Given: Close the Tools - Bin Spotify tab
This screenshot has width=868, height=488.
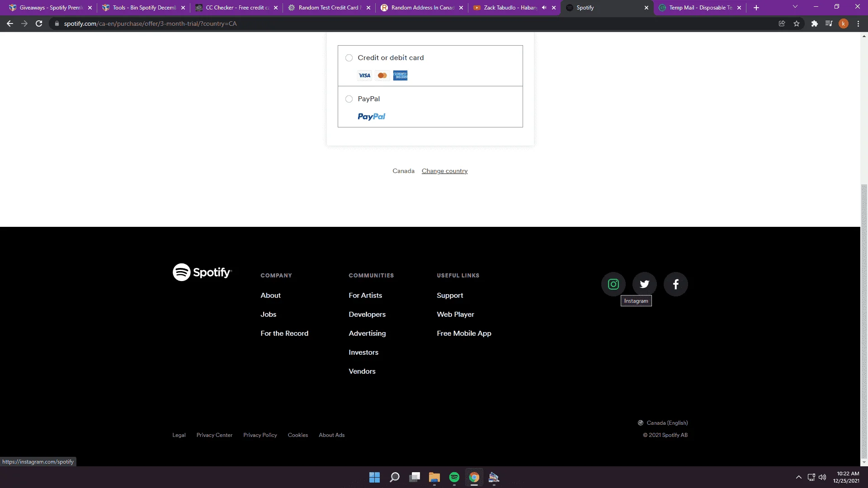Looking at the screenshot, I should 183,8.
